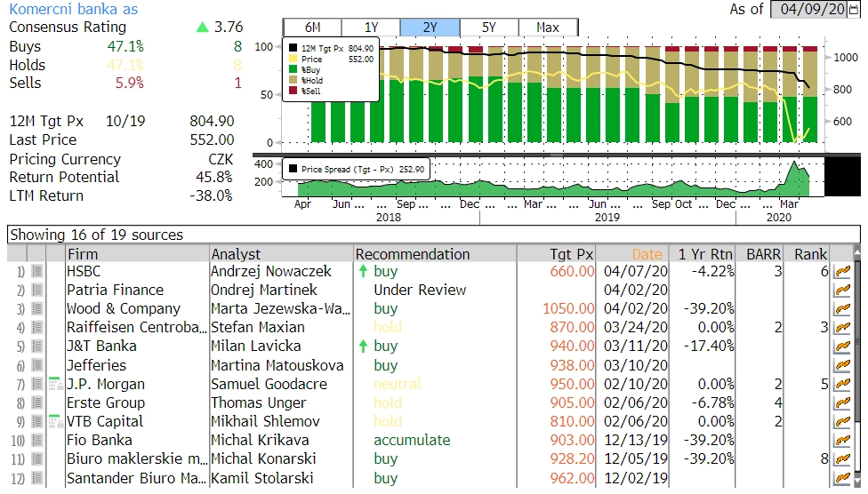Click the Showing 16 of 19 sources bar
The width and height of the screenshot is (868, 494).
pyautogui.click(x=433, y=235)
